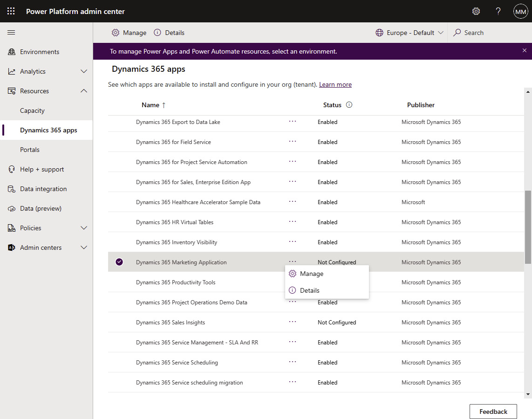
Task: Deselect the Marketing Application row checkmark
Action: point(119,262)
